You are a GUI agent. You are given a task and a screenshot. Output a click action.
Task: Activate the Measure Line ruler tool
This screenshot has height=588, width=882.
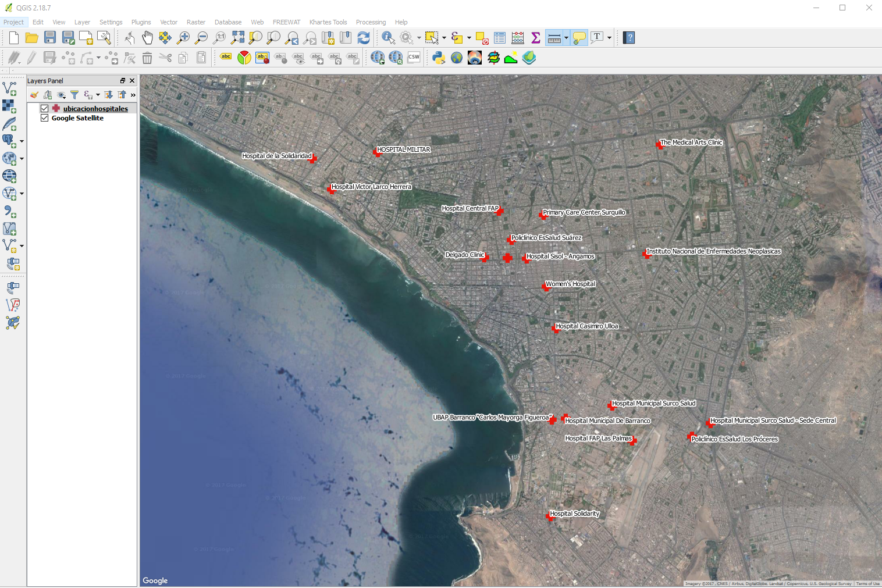click(554, 38)
